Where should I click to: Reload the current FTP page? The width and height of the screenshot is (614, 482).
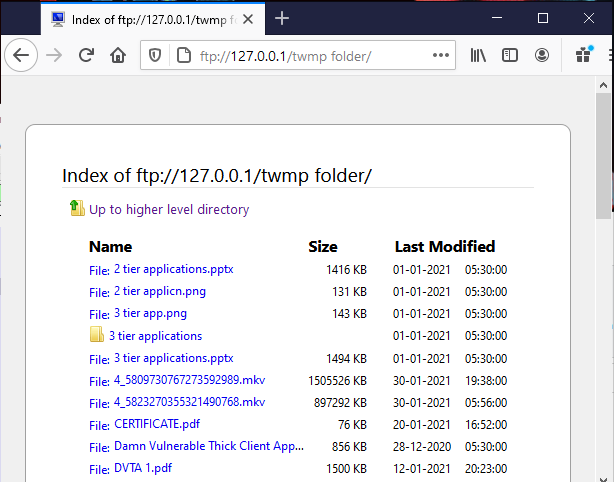86,55
